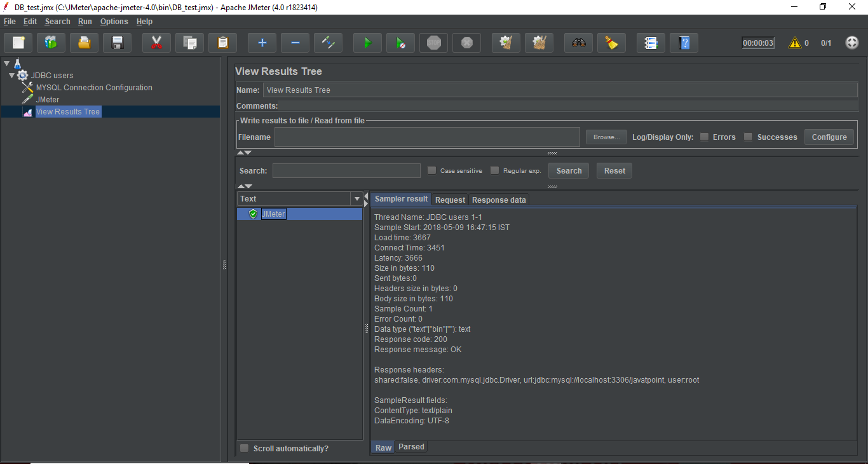Click the Name input field

(560, 90)
